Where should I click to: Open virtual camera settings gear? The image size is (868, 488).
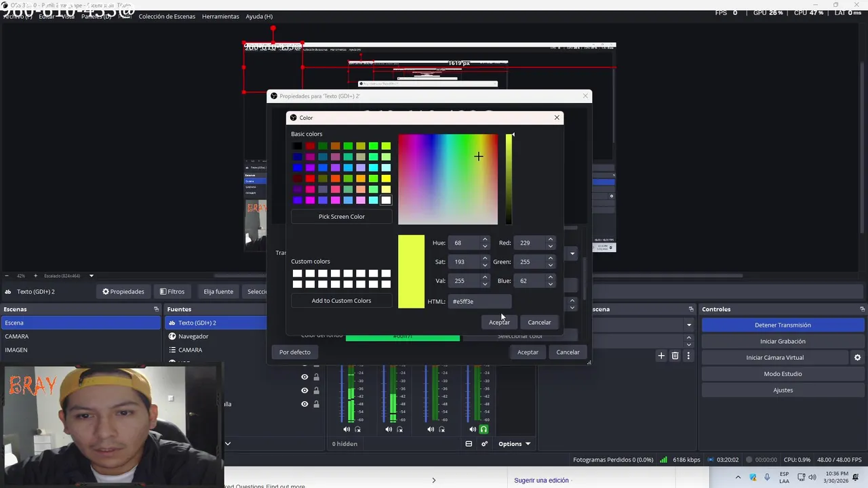tap(857, 357)
